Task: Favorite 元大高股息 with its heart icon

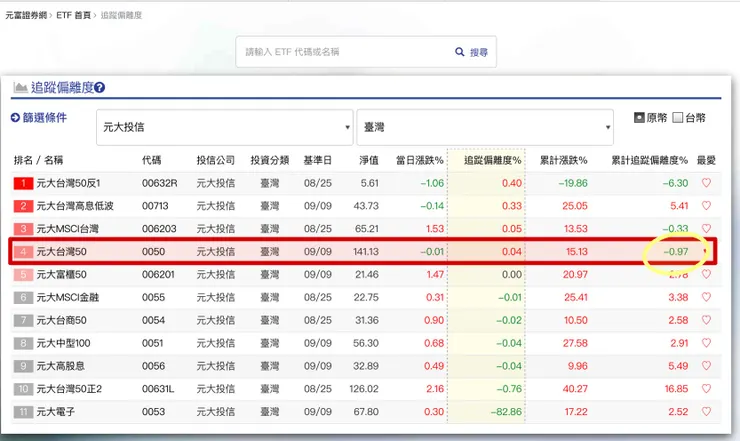Action: pos(706,365)
